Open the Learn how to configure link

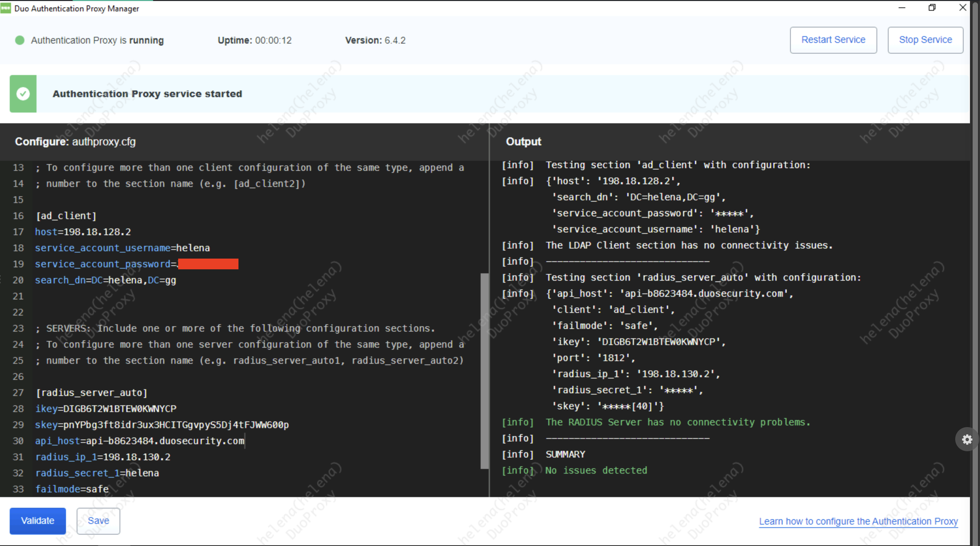pyautogui.click(x=858, y=521)
